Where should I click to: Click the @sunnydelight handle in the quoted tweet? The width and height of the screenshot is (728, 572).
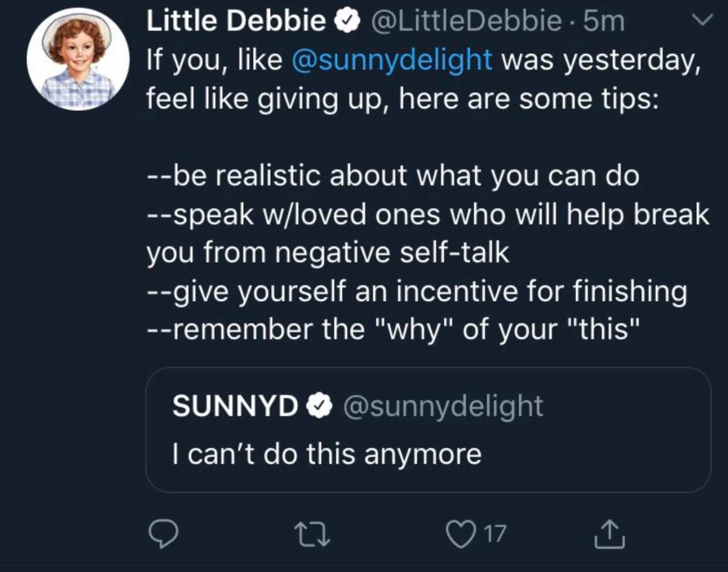[x=442, y=405]
